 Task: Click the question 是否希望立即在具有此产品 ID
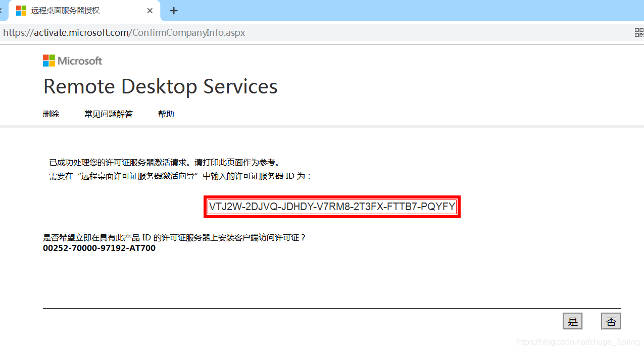(175, 237)
